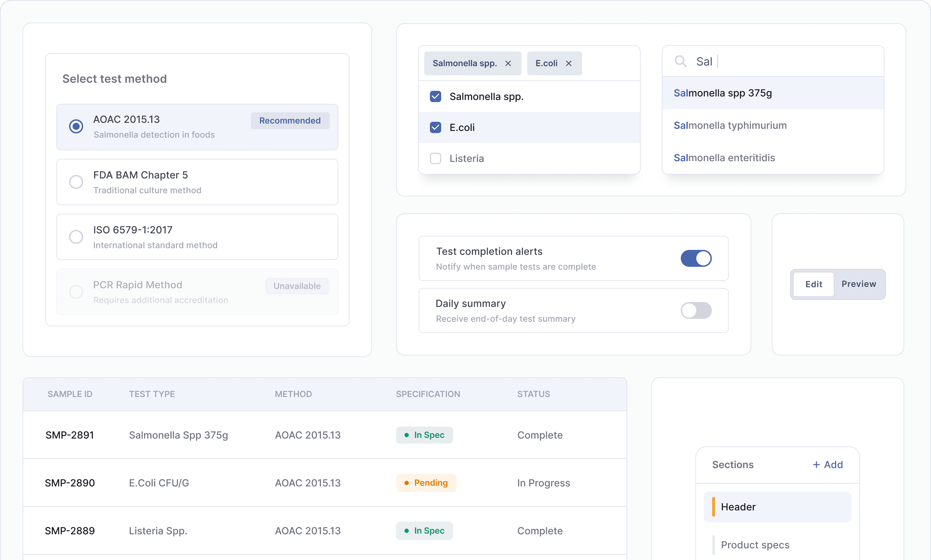
Task: Select FDA BAM Chapter 5 radio option
Action: tap(76, 182)
